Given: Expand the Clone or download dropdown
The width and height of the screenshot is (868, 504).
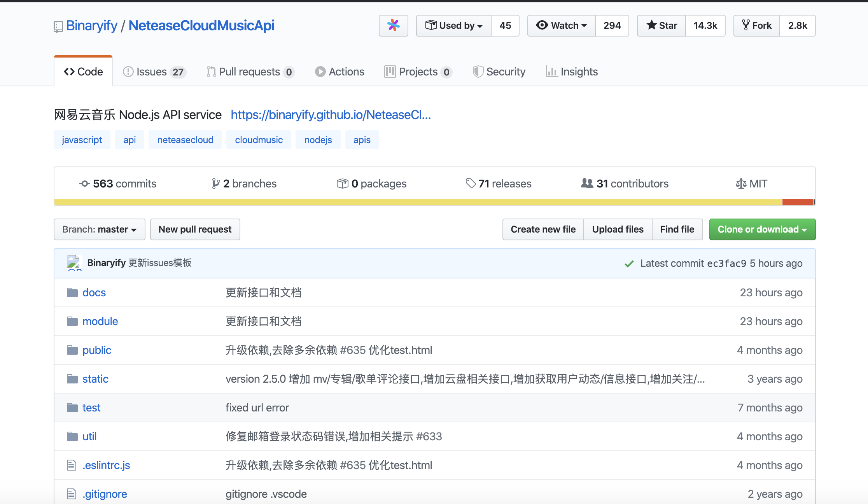Looking at the screenshot, I should coord(762,229).
